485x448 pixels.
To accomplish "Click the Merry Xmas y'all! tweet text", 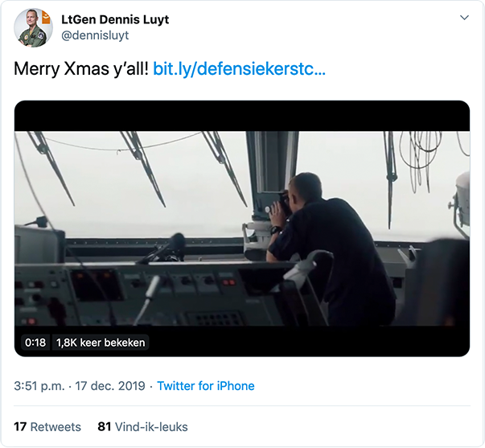I will pyautogui.click(x=81, y=69).
